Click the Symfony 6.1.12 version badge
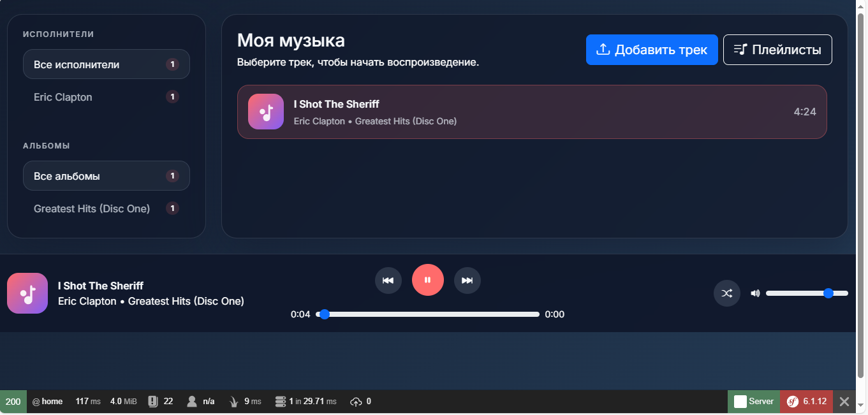The width and height of the screenshot is (868, 415). [807, 402]
